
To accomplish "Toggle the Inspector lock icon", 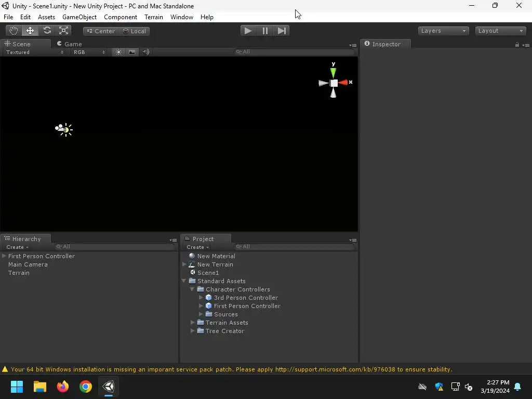I will pos(517,45).
